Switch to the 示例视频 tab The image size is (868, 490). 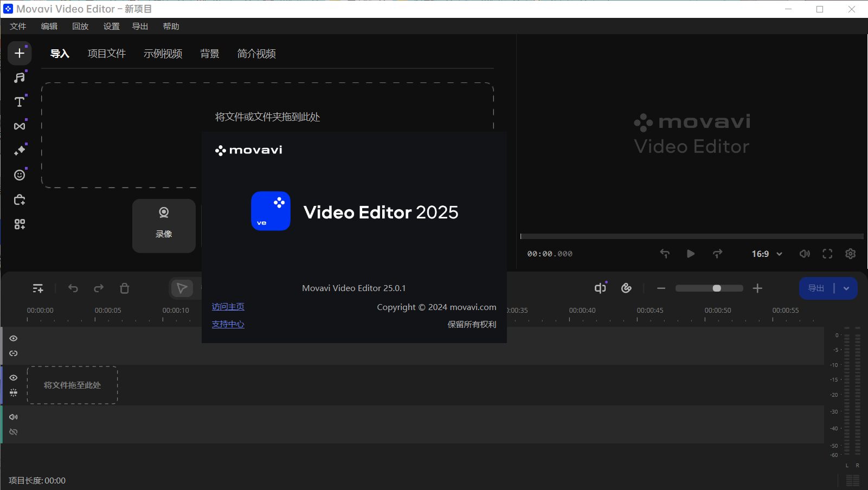coord(163,54)
